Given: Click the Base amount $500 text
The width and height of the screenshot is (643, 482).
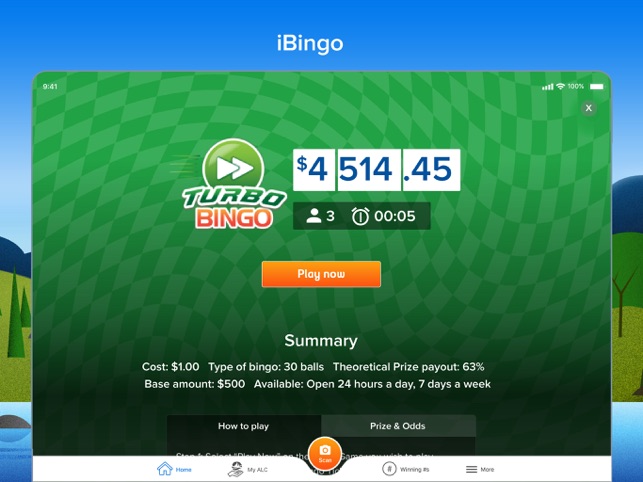Looking at the screenshot, I should [195, 384].
